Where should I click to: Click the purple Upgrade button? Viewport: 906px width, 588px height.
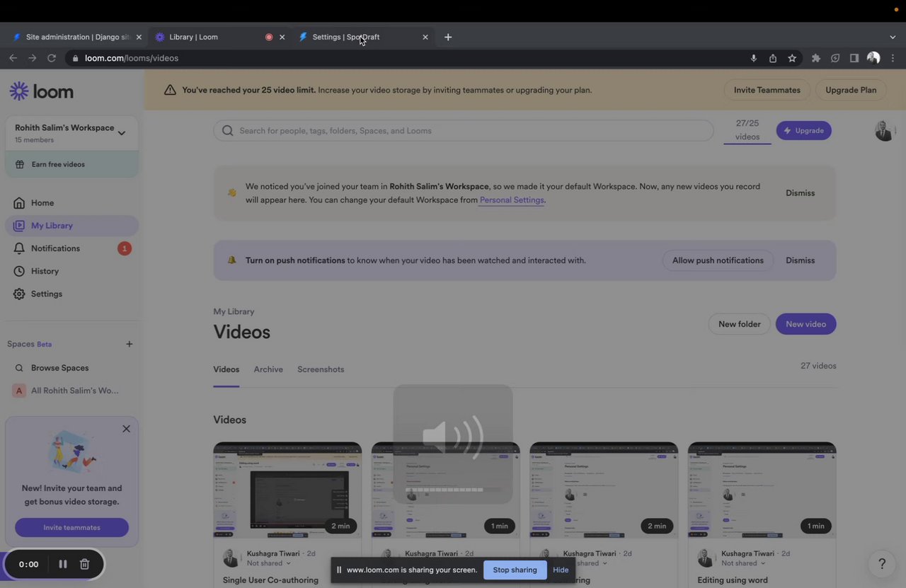click(804, 130)
